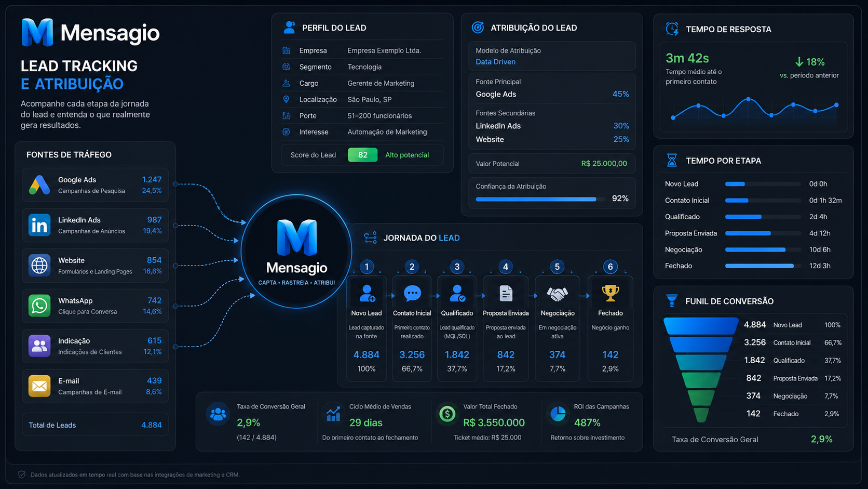
Task: Click the Total de Leads row
Action: 95,425
